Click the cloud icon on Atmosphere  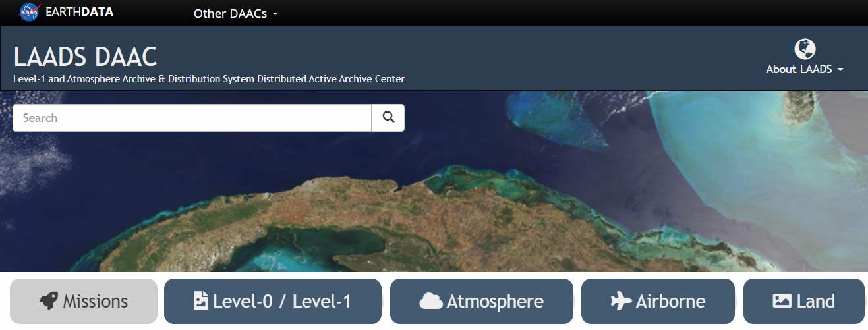tap(431, 302)
